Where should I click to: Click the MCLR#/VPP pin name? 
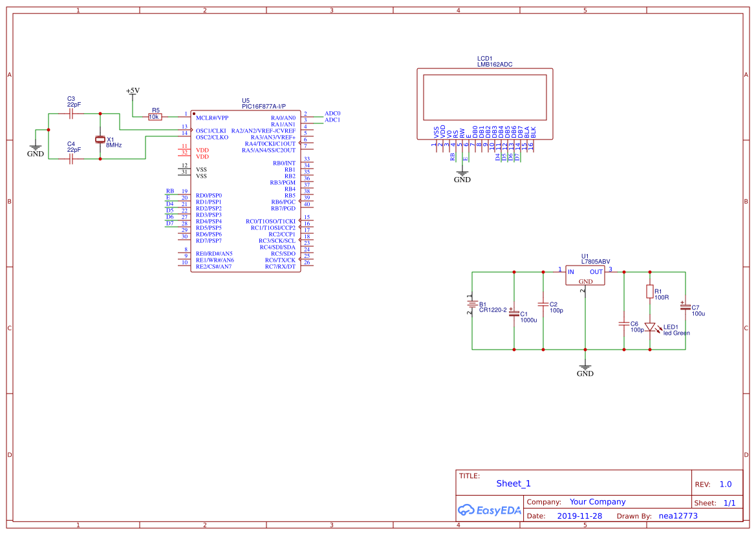[212, 118]
